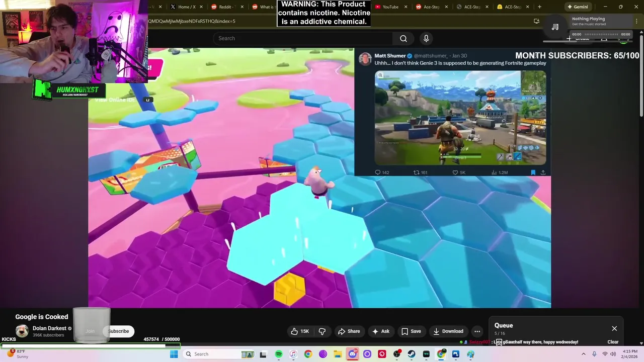Click the Subscribe button
644x362 pixels.
coord(119,331)
